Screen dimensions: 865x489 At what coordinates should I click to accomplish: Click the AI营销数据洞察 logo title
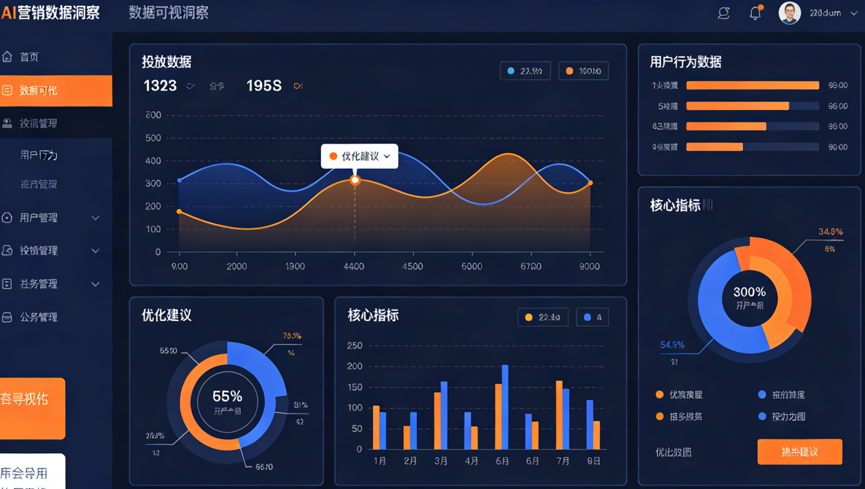click(x=50, y=13)
